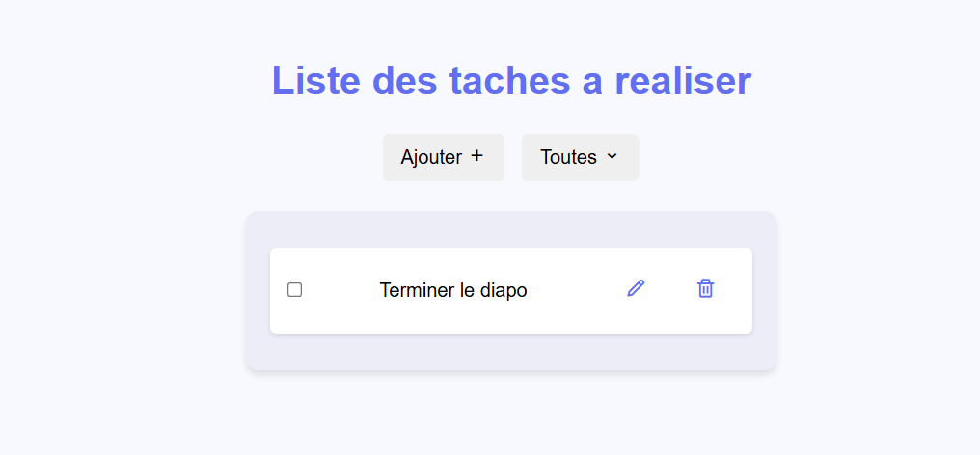The height and width of the screenshot is (455, 980).
Task: Click the Ajouter button
Action: pyautogui.click(x=443, y=157)
